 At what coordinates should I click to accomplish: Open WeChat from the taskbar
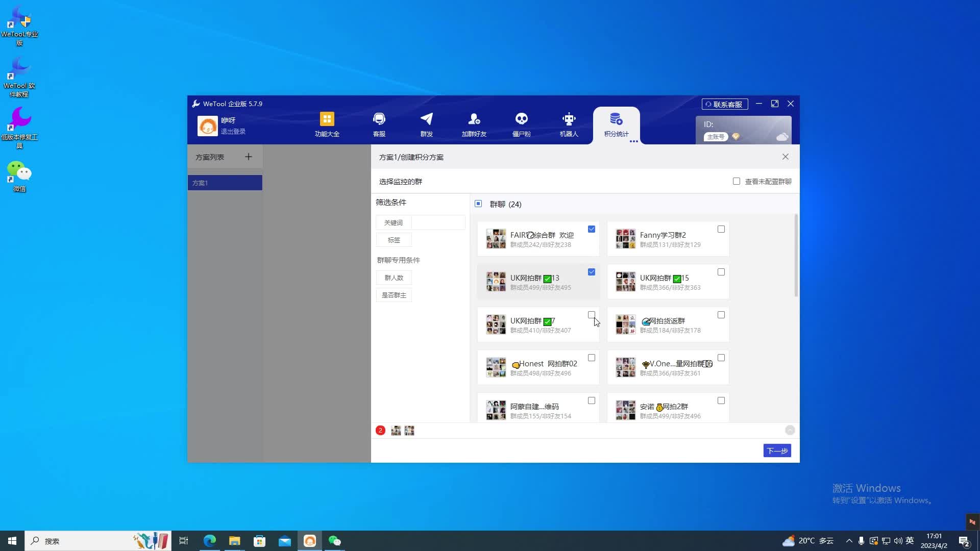334,541
